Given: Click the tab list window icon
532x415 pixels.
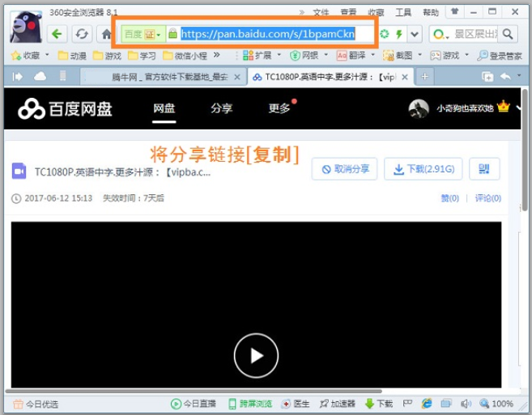Looking at the screenshot, I should point(487,77).
